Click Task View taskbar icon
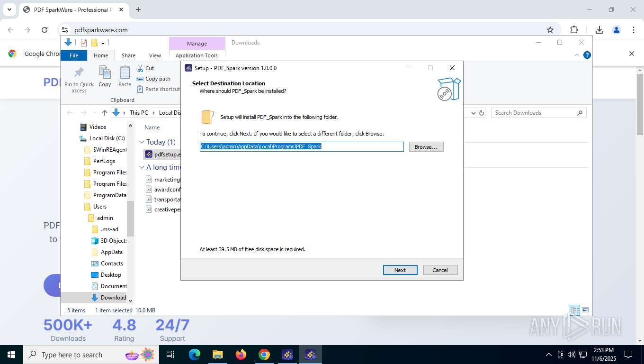Viewport: 644px width, 364px height. (170, 355)
